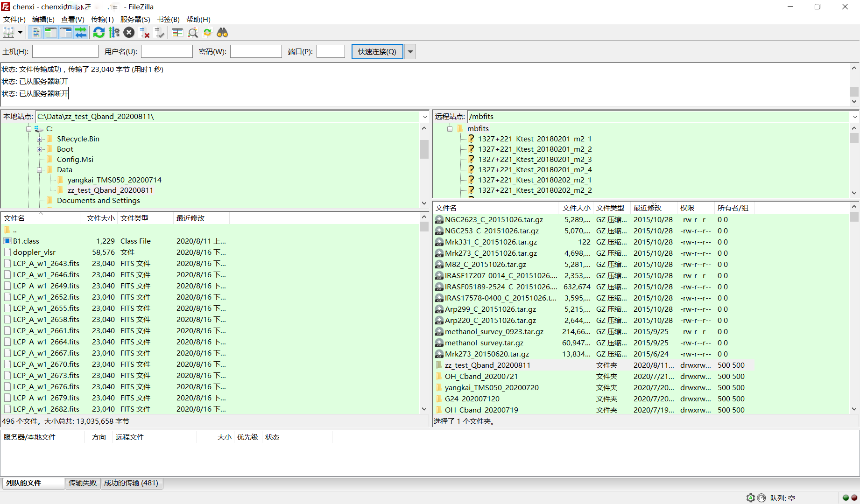
Task: Open the Site Manager icon
Action: (x=8, y=33)
